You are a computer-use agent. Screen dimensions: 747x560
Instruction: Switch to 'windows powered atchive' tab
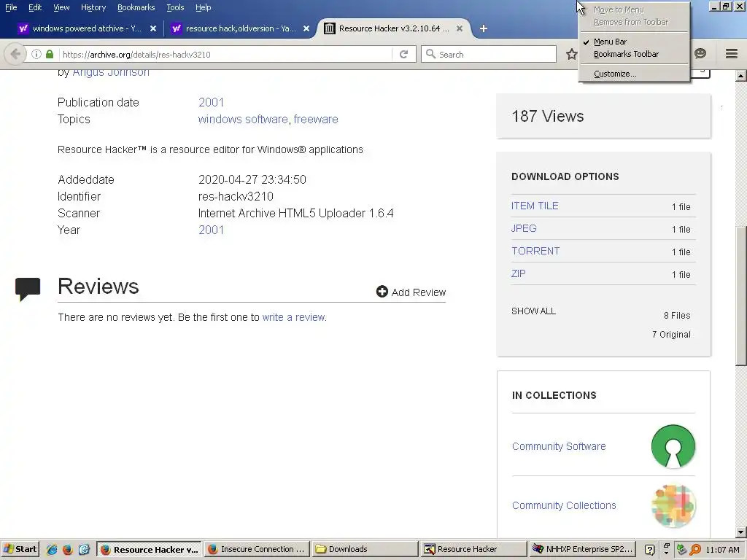pyautogui.click(x=87, y=28)
